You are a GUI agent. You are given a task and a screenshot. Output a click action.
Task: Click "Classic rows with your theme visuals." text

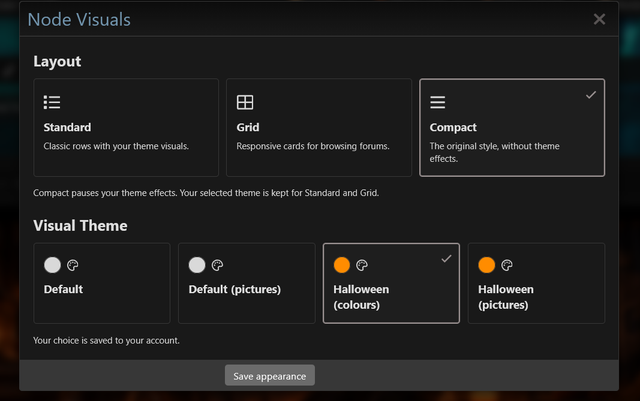point(116,146)
